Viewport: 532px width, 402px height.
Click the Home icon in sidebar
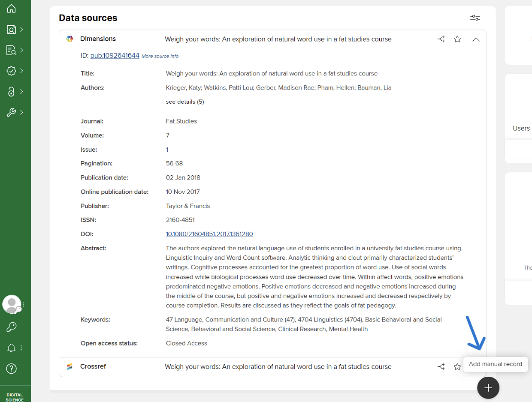click(12, 9)
